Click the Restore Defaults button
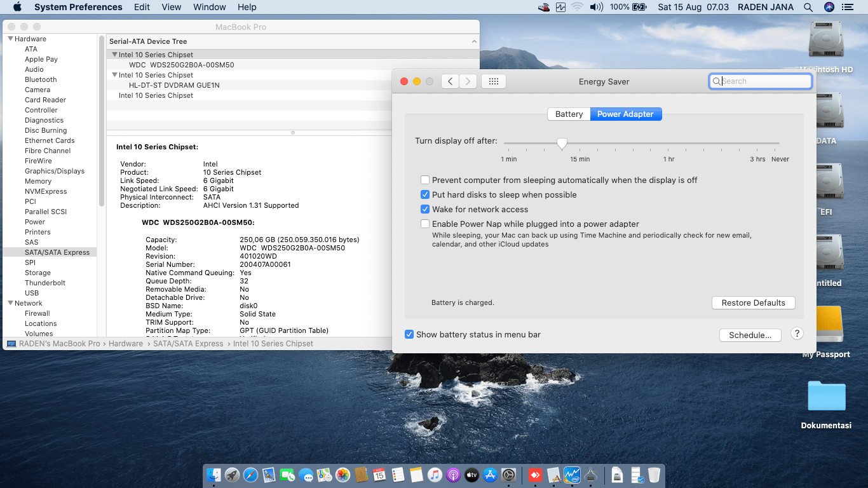 tap(753, 303)
